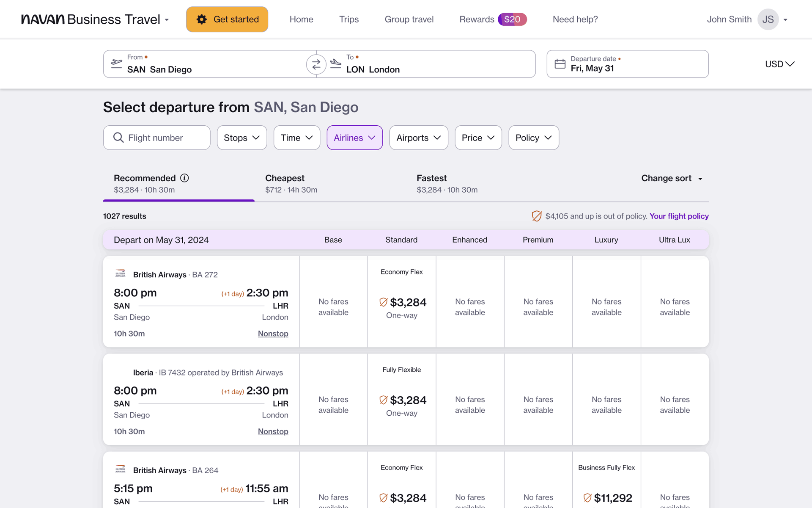
Task: Click the gear icon in Get started
Action: (x=202, y=19)
